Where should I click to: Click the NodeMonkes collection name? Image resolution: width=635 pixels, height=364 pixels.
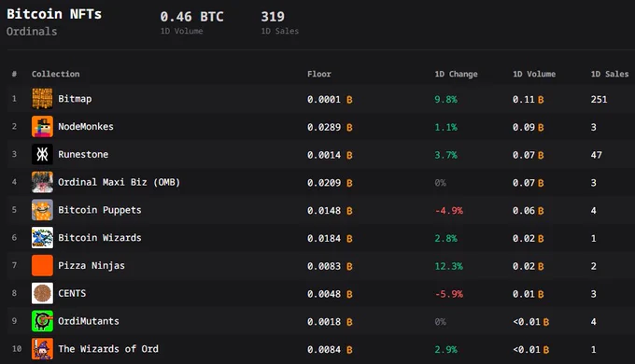86,127
